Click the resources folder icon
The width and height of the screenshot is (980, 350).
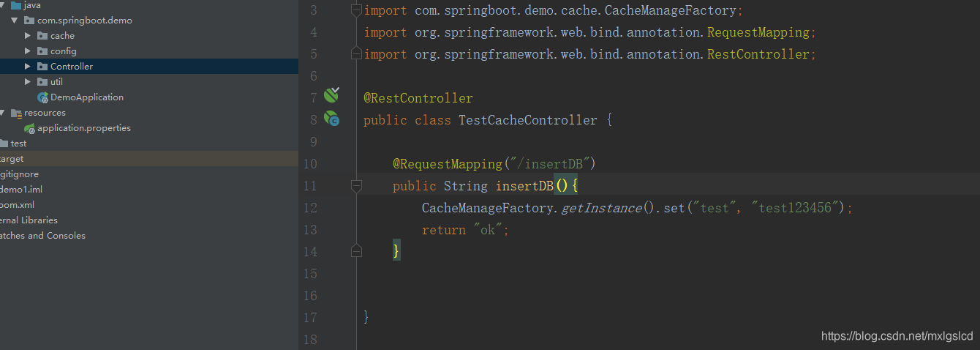pos(16,113)
